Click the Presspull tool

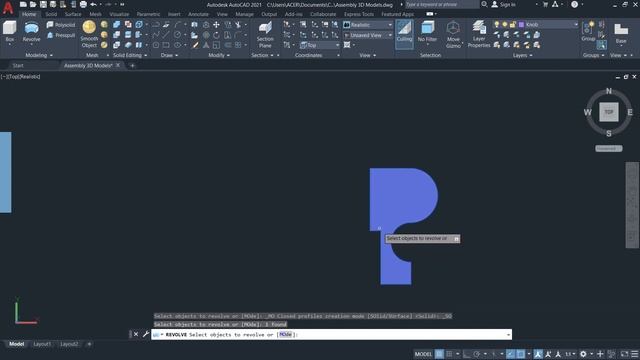pos(61,36)
